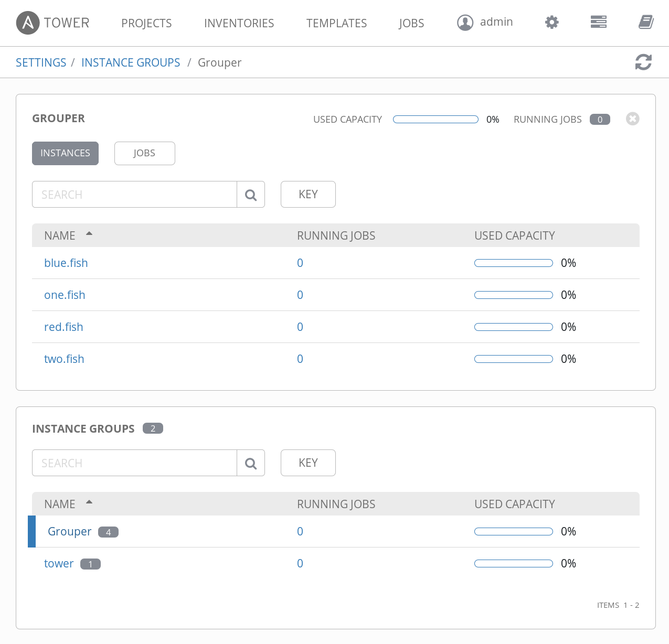Open the Templates menu
This screenshot has width=669, height=644.
pos(336,23)
